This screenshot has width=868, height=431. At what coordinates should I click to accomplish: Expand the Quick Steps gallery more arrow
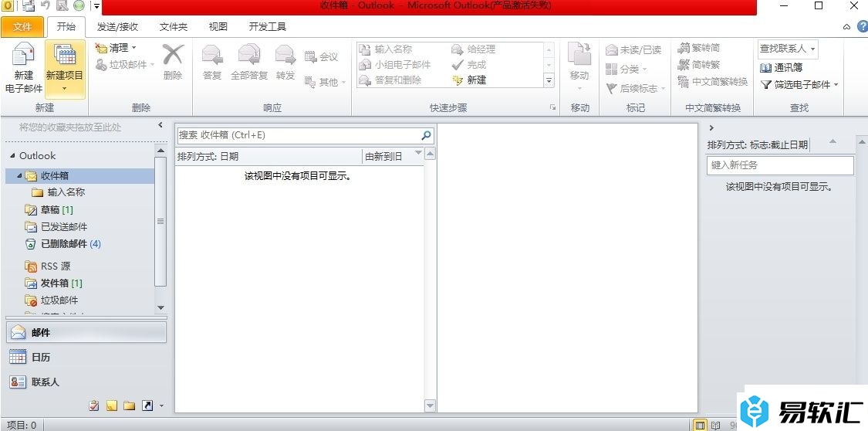coord(549,81)
